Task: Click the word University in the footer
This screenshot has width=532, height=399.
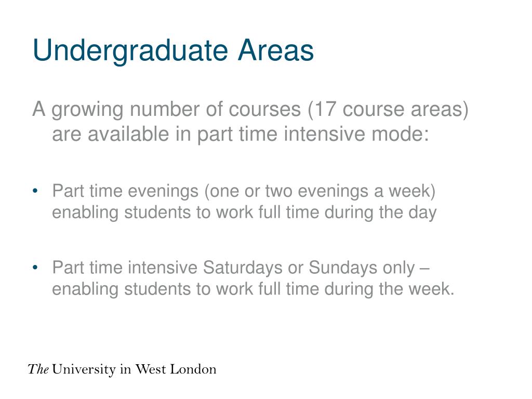Action: tap(84, 370)
